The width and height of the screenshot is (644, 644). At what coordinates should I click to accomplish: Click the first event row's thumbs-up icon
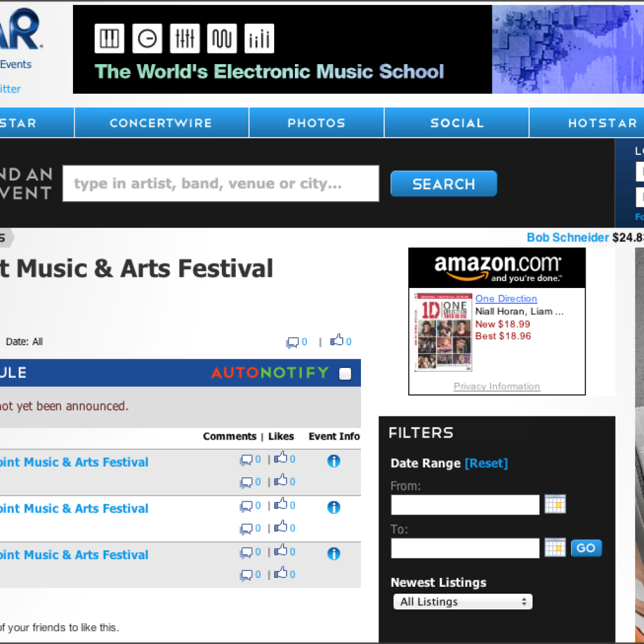pos(280,458)
